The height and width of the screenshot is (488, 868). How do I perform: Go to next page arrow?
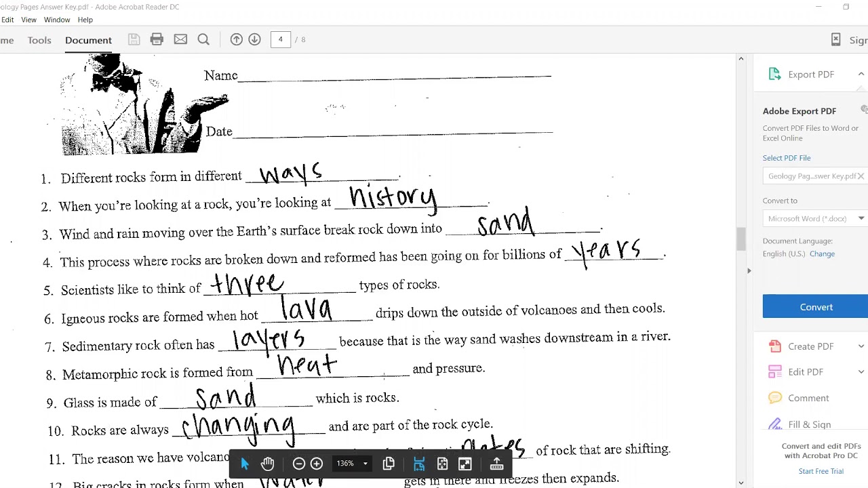coord(254,39)
